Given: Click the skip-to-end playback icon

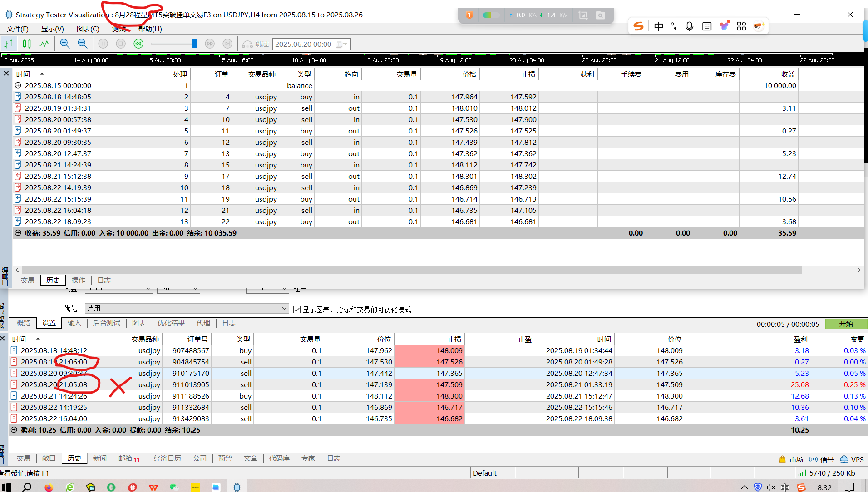Looking at the screenshot, I should (x=227, y=44).
